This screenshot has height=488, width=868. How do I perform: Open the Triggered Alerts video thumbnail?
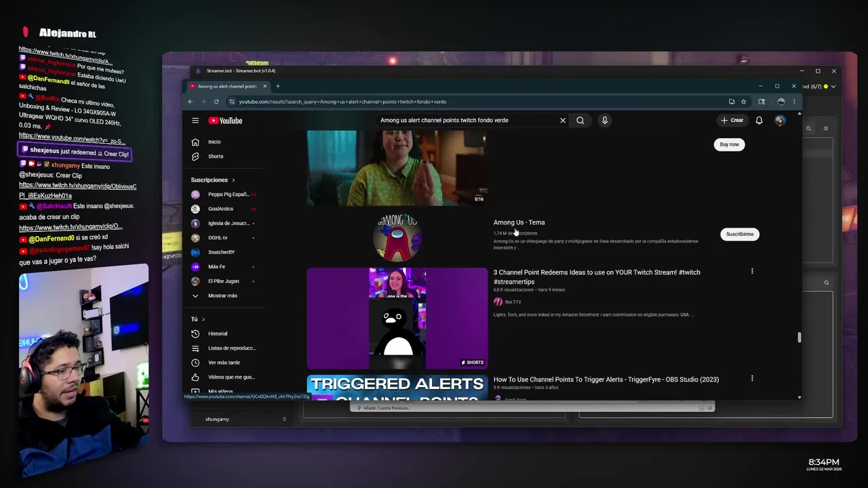coord(397,388)
